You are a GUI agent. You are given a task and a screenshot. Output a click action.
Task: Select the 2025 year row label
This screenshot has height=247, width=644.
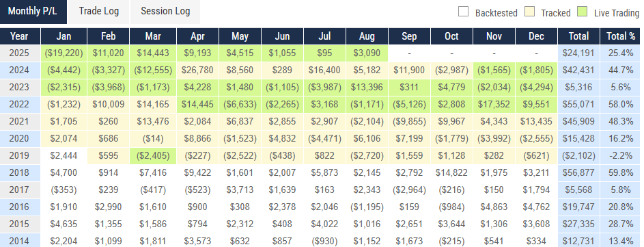(20, 53)
